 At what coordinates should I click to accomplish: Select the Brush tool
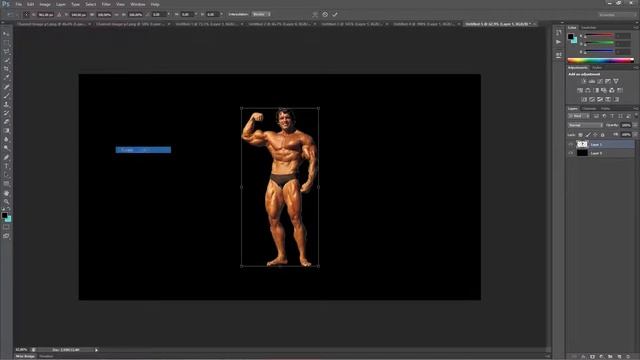pos(6,96)
